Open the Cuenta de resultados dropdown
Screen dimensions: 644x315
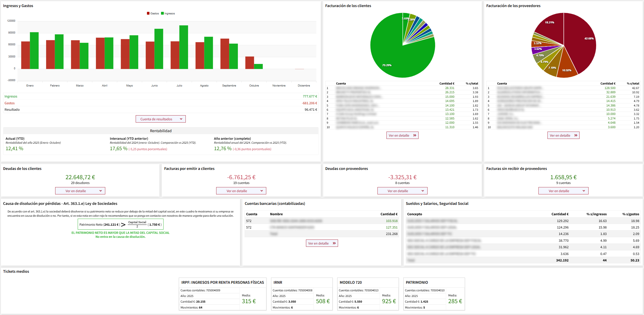pyautogui.click(x=160, y=119)
